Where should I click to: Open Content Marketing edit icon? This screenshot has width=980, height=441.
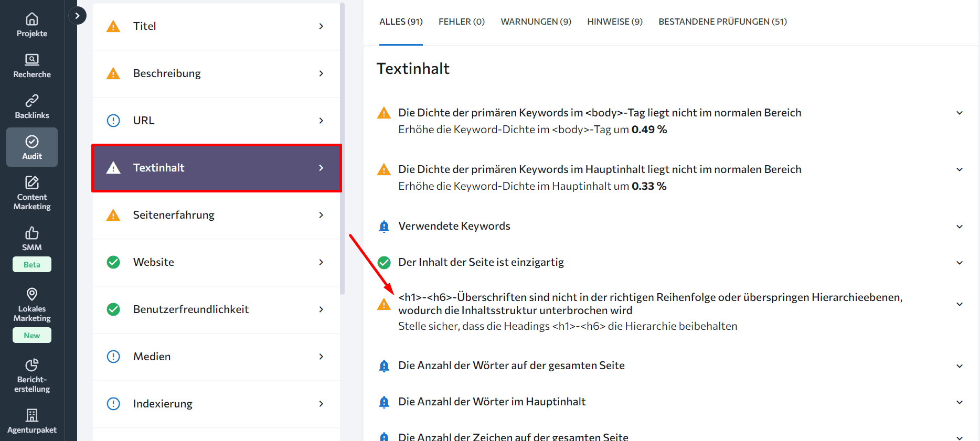coord(32,182)
